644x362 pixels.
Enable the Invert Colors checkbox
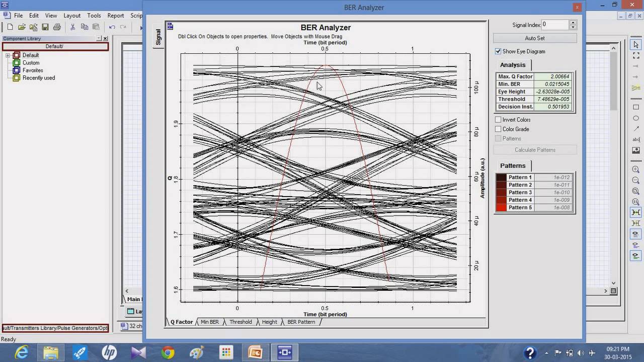pos(498,120)
